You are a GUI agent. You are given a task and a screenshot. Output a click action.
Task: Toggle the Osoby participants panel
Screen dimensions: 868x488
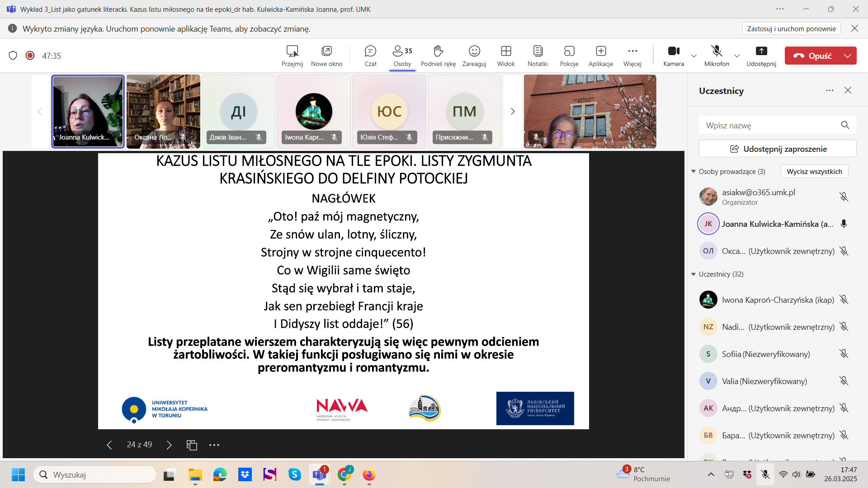pos(402,56)
